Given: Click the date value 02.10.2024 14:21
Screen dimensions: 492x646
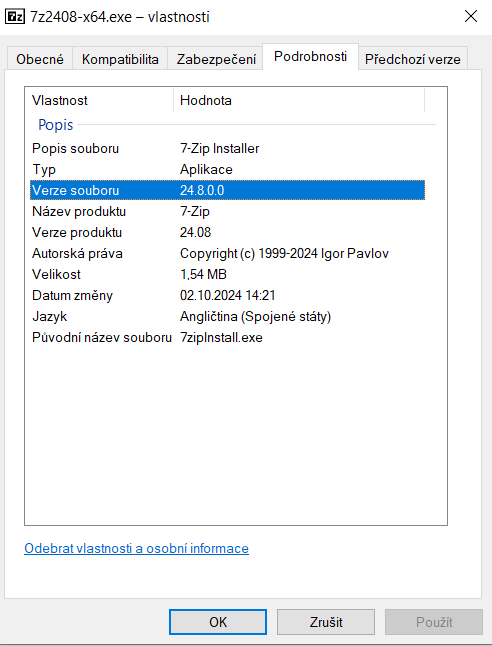Looking at the screenshot, I should pyautogui.click(x=227, y=295).
